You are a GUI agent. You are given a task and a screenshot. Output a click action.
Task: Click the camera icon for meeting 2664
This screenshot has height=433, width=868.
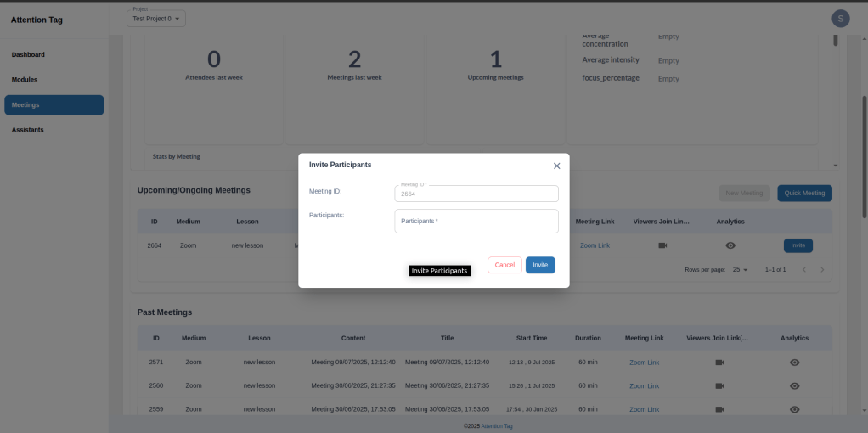tap(662, 245)
